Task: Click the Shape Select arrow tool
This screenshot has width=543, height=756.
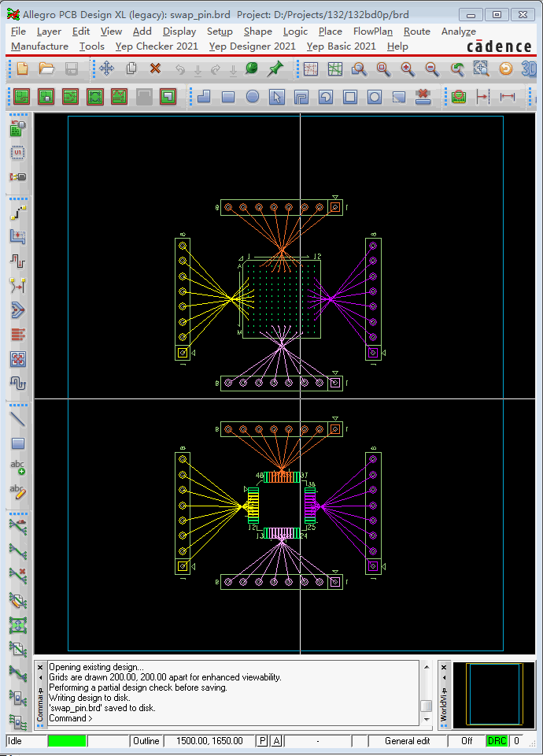Action: pos(276,97)
